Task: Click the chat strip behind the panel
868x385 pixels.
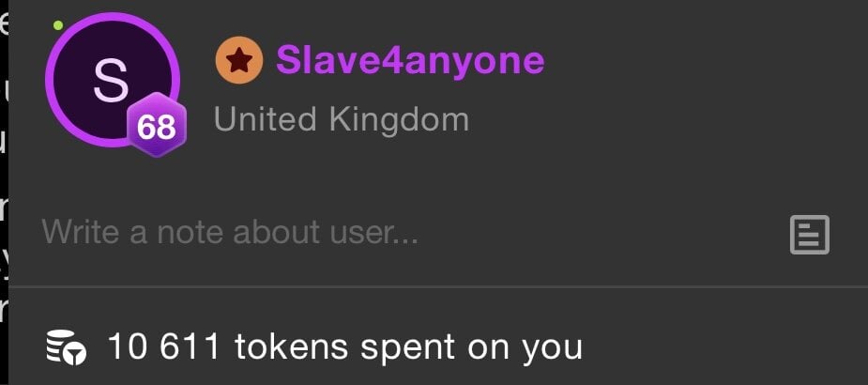Action: 4,192
